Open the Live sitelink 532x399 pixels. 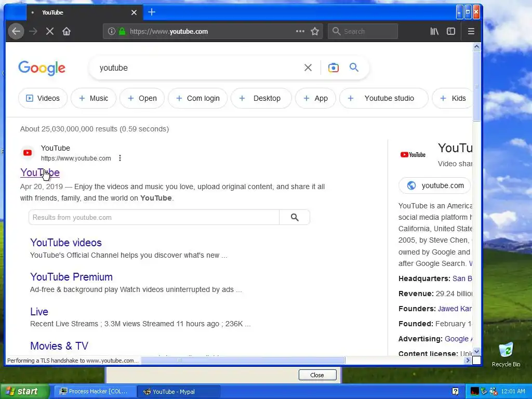coord(39,312)
